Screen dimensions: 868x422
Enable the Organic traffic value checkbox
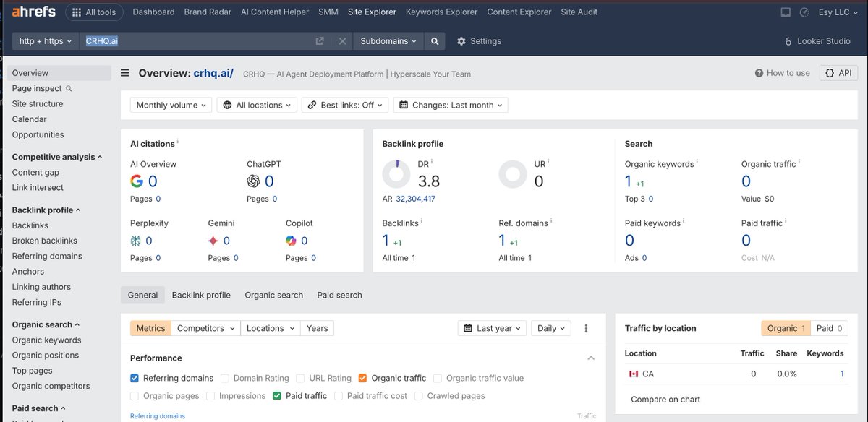(x=438, y=378)
